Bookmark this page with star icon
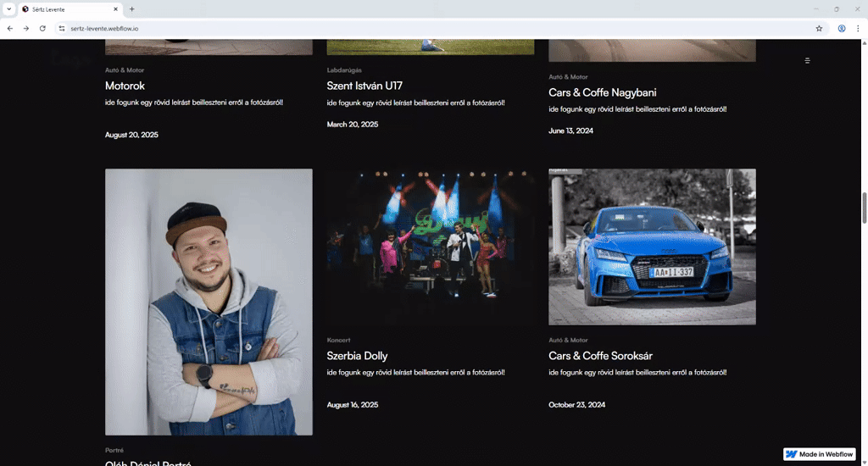 pyautogui.click(x=819, y=28)
